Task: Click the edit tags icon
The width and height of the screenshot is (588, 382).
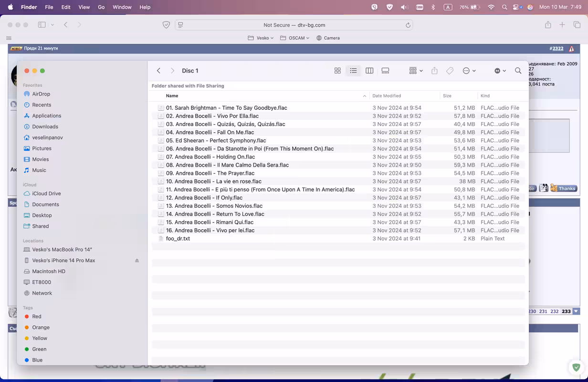Action: [x=450, y=71]
